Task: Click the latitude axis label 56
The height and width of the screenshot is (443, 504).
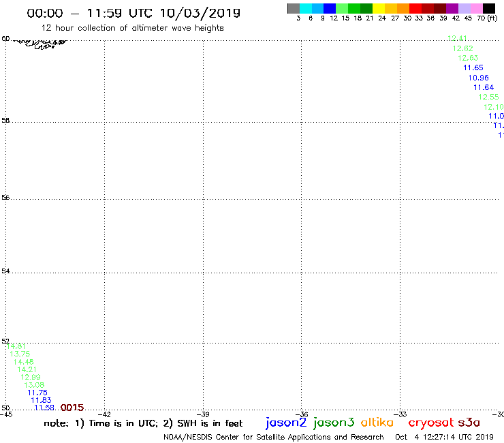Action: 5,197
